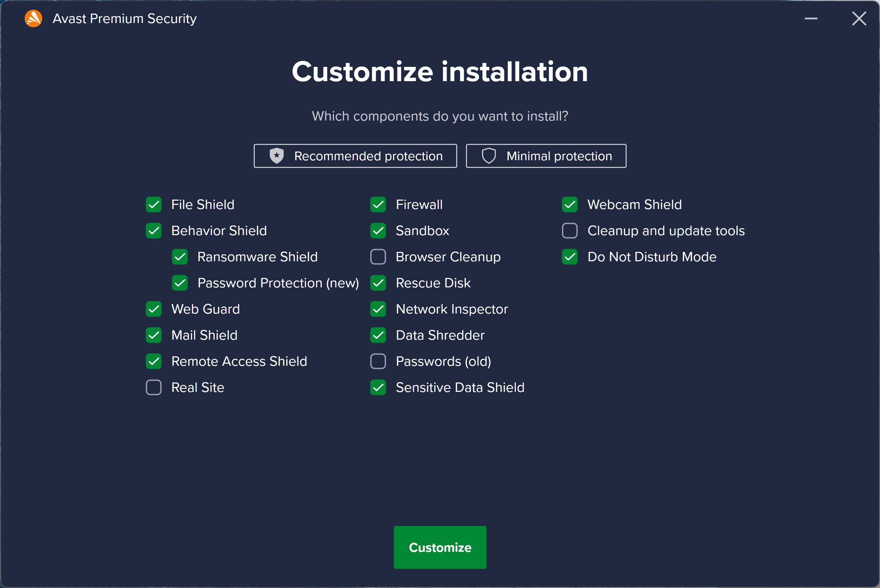Click the Avast logo icon

[x=33, y=18]
